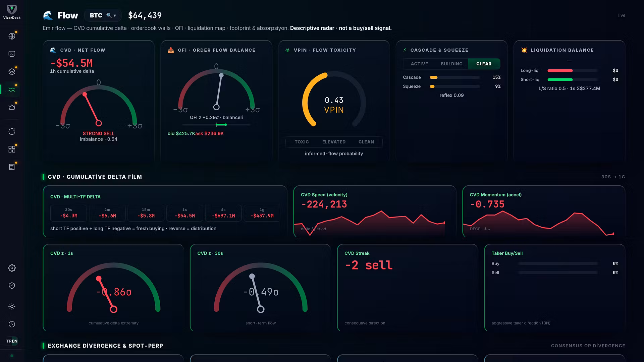The height and width of the screenshot is (362, 644).
Task: Click the Cascade lightning bolt icon
Action: (x=405, y=50)
